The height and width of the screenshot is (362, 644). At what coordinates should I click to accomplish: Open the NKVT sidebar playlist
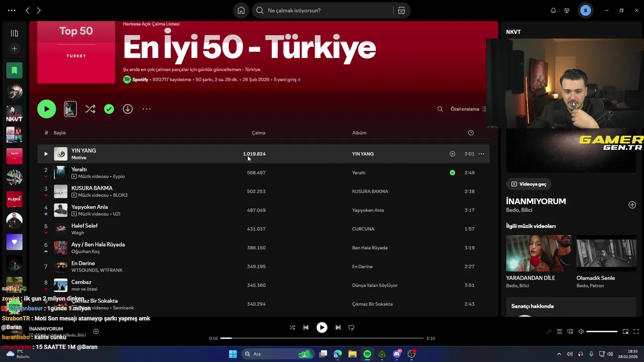[x=14, y=114]
